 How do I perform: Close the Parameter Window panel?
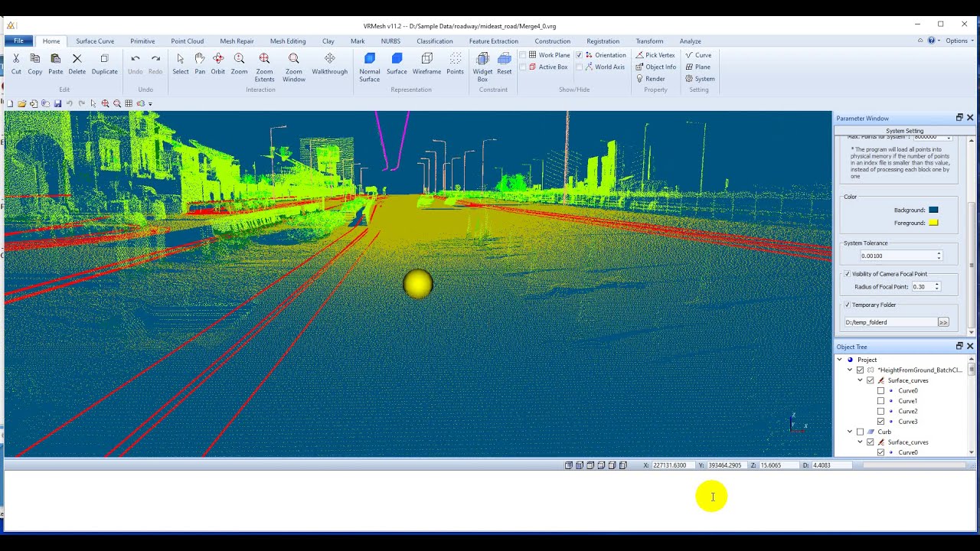click(x=970, y=118)
